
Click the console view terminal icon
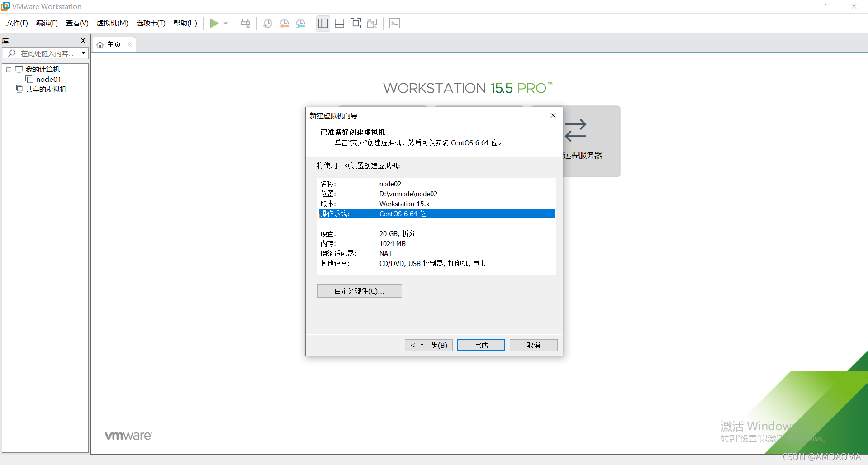click(x=394, y=23)
